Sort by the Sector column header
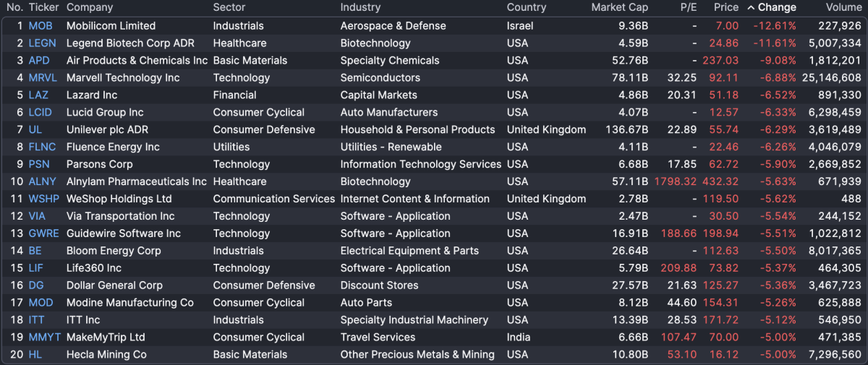 [x=229, y=7]
